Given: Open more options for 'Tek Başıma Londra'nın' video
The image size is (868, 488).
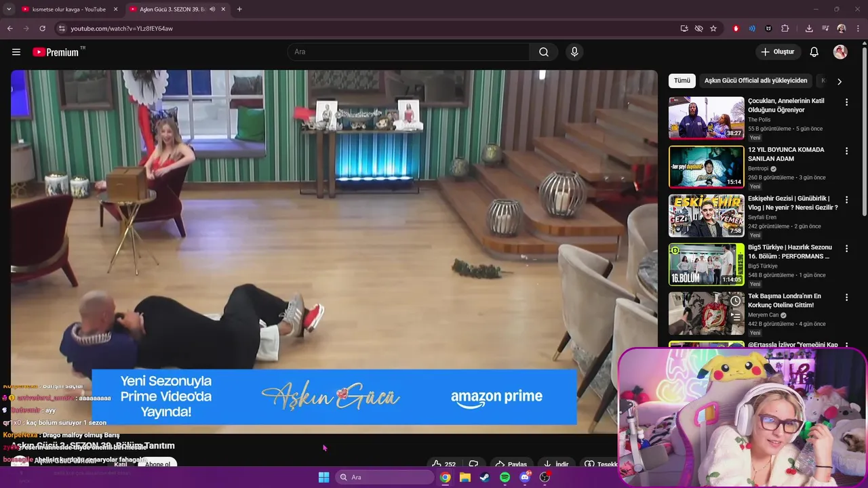Looking at the screenshot, I should coord(846,298).
